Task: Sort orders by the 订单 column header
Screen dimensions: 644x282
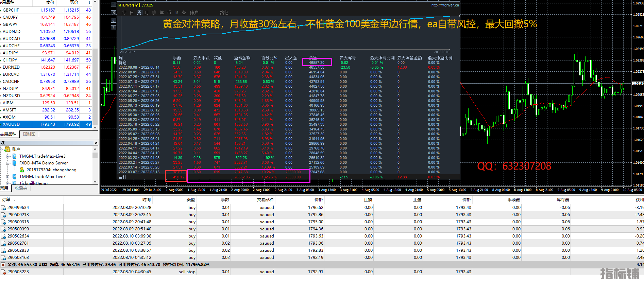Action: coord(6,200)
